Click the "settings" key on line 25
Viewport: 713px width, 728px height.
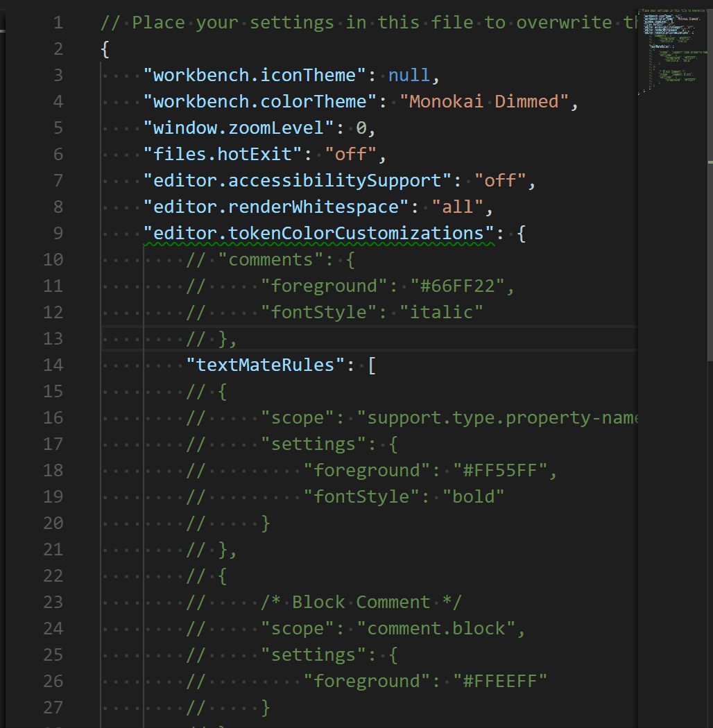313,655
